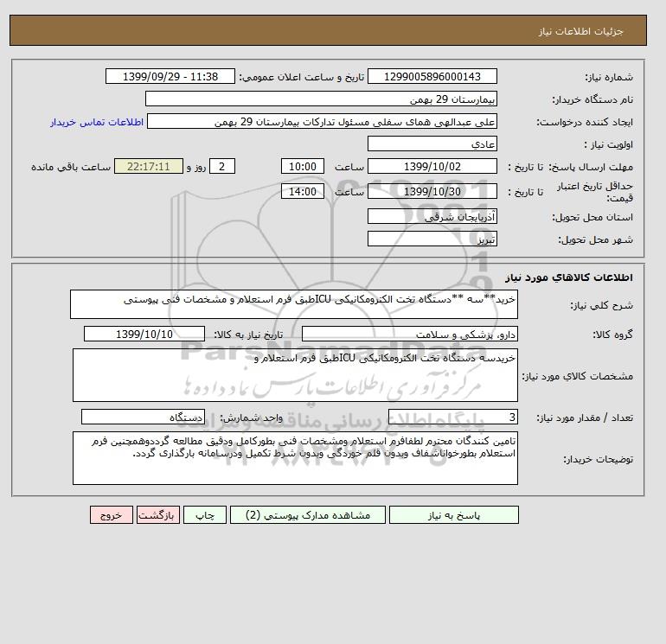666x644 pixels.
Task: Click the goods specification text area
Action: (295, 375)
